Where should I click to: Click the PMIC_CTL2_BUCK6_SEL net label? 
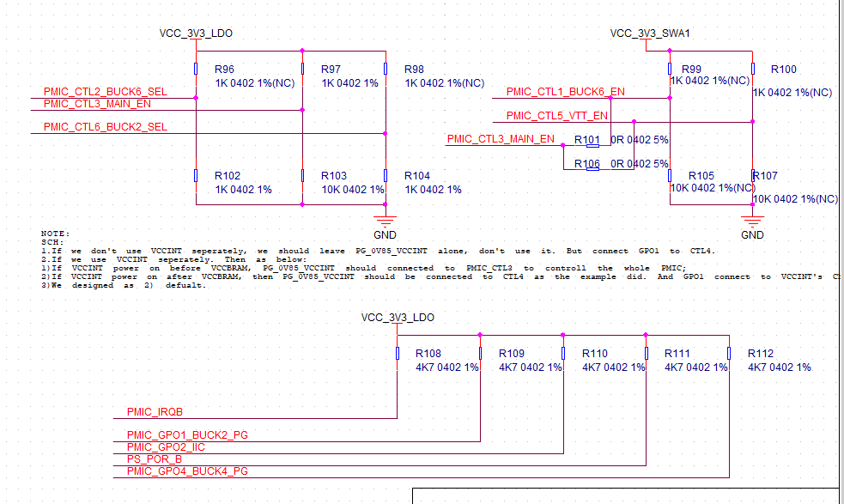105,92
